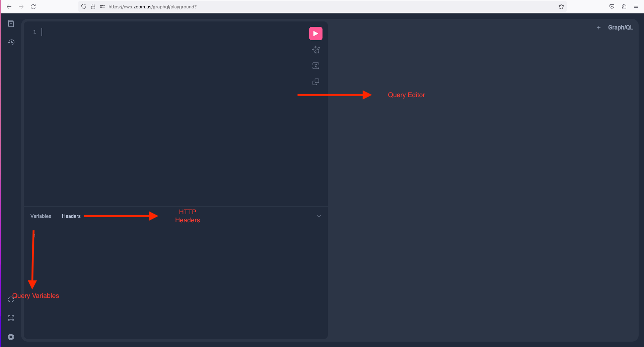The height and width of the screenshot is (347, 644).
Task: Collapse the editor tools pane
Action: 319,216
